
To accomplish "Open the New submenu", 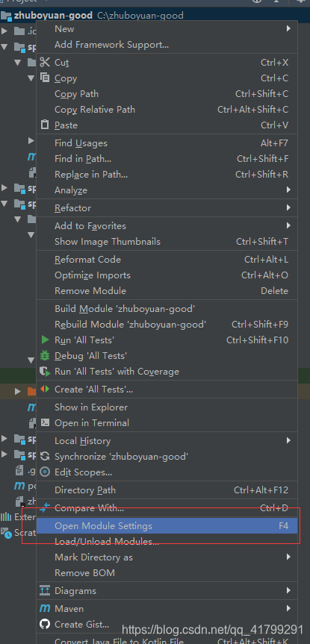I will click(167, 29).
